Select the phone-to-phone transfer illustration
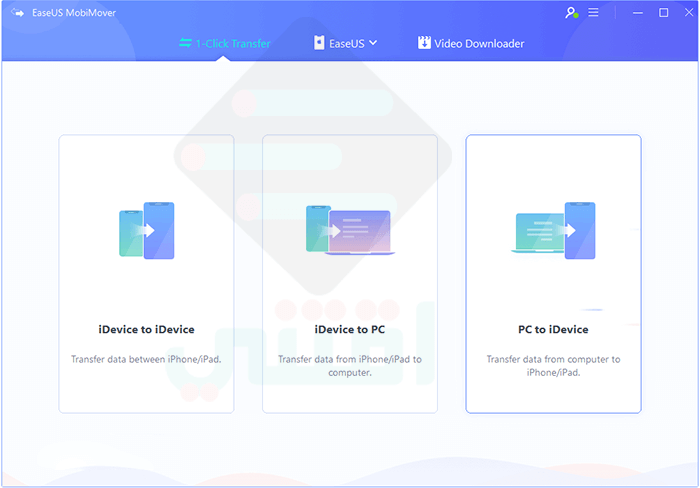The height and width of the screenshot is (488, 700). tap(147, 230)
